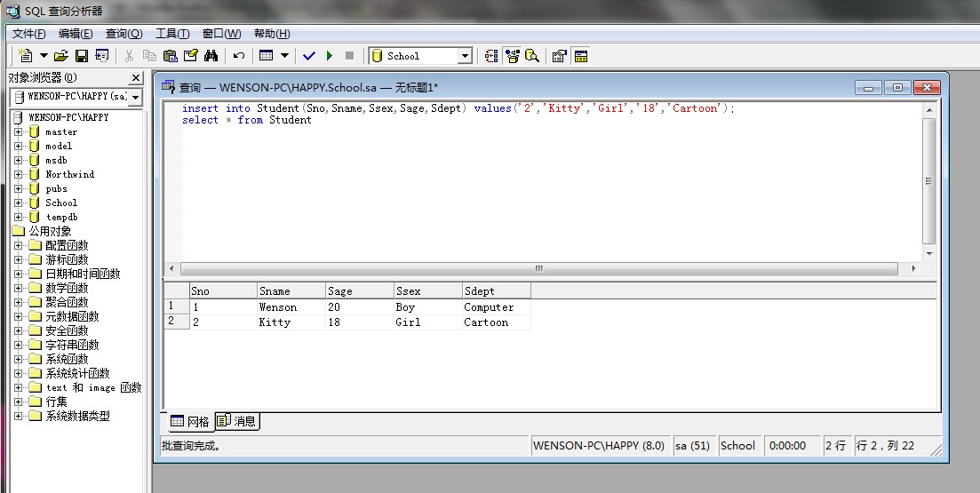
Task: Expand the master database node
Action: pyautogui.click(x=18, y=131)
